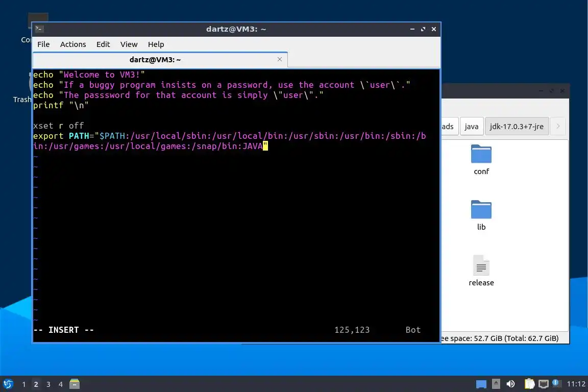Click the jdk-17.0.3+7-jre breadcrumb button
This screenshot has height=392, width=588.
coord(517,127)
